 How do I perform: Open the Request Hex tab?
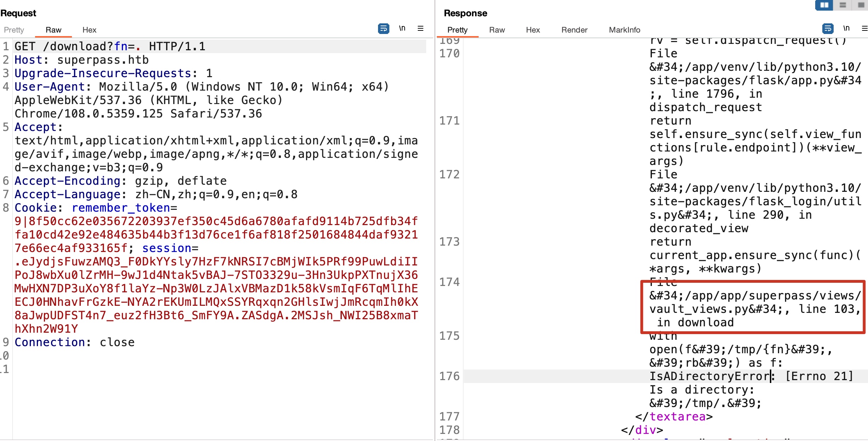point(89,30)
